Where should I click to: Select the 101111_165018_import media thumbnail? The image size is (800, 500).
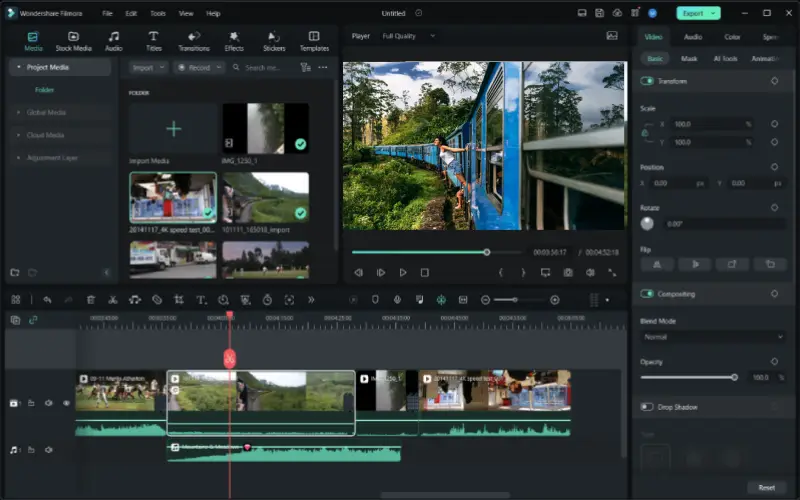click(x=265, y=197)
